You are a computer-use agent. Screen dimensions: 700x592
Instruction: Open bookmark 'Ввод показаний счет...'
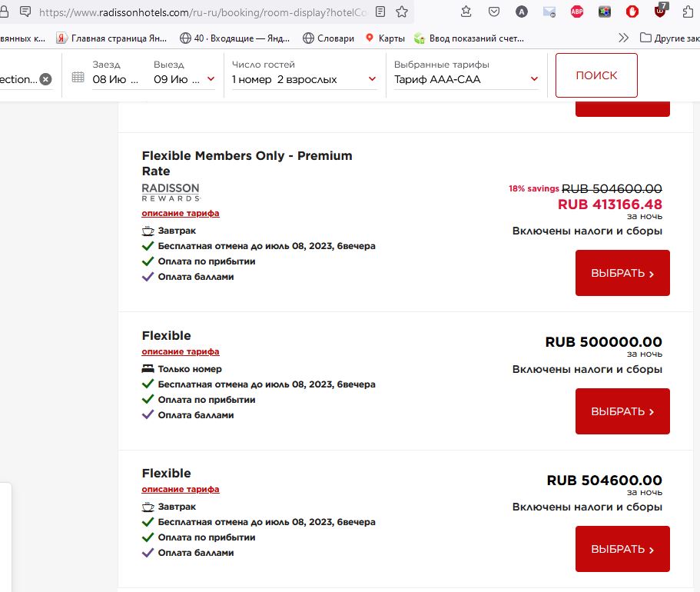469,38
